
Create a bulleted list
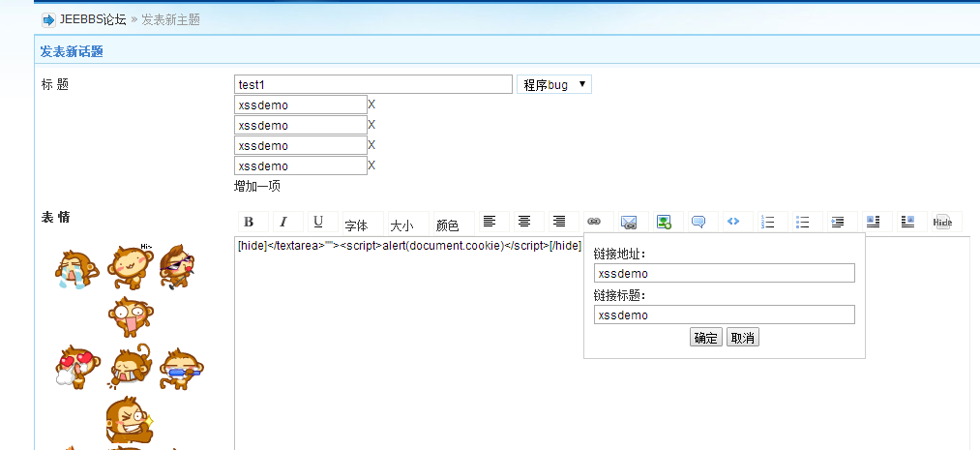click(803, 222)
